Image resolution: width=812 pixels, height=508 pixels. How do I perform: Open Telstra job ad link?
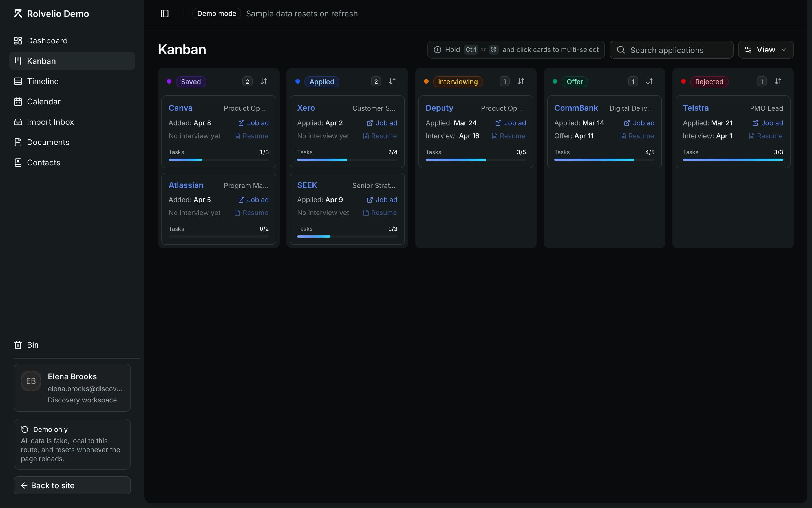pos(767,123)
